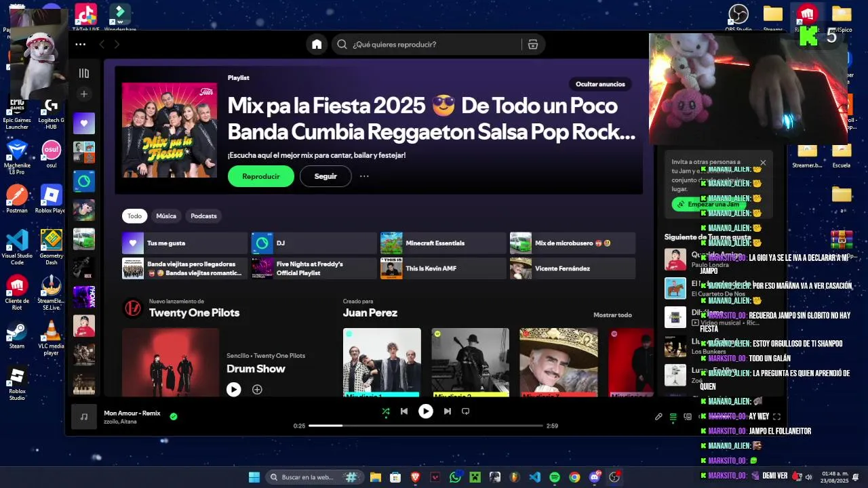Pause or play the current song in the player bar
The image size is (868, 488).
point(426,411)
